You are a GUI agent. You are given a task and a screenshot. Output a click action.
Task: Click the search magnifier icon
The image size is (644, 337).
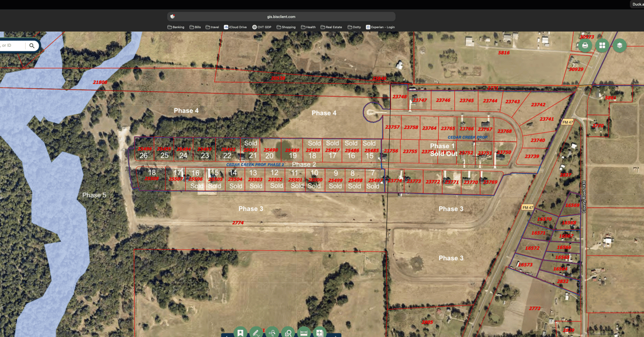coord(32,45)
